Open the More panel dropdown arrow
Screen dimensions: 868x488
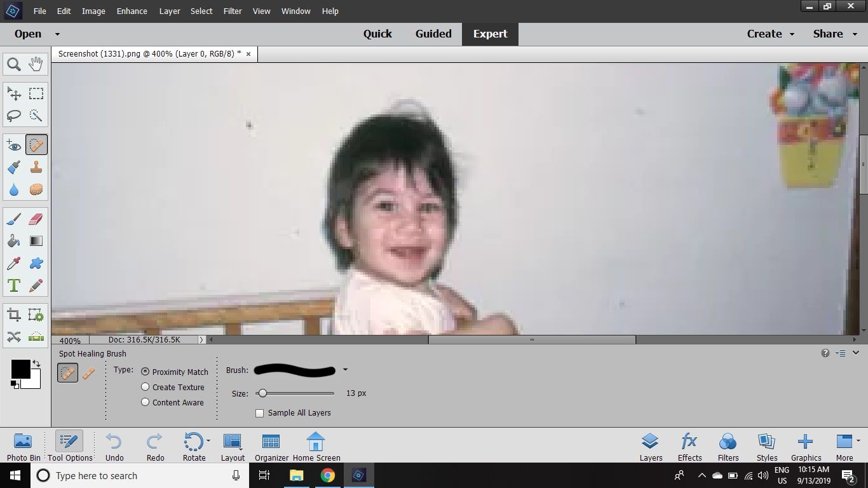click(858, 440)
